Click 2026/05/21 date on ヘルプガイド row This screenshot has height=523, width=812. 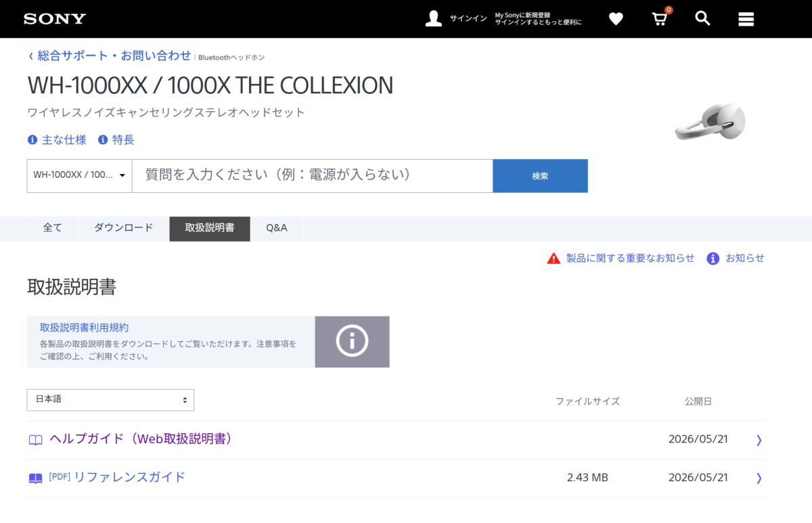tap(698, 439)
